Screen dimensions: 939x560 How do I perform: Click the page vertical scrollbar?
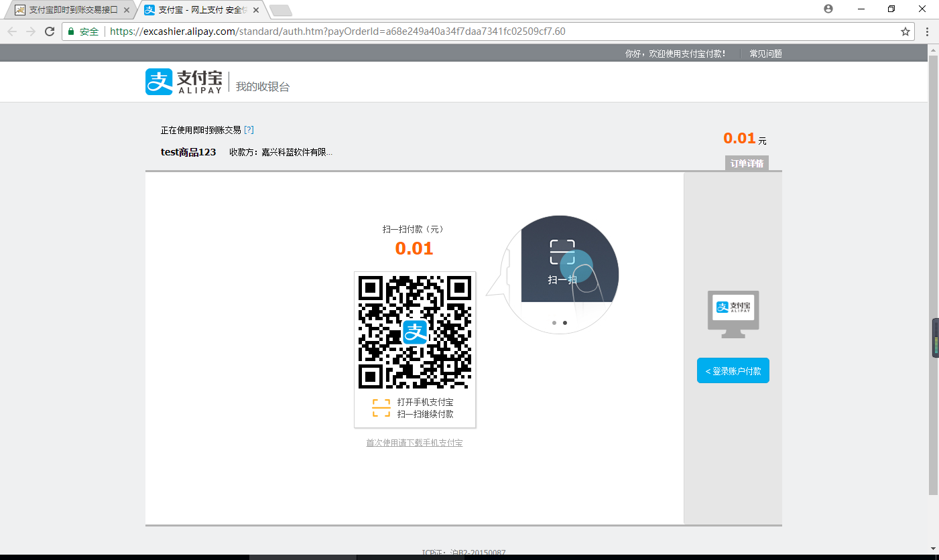pos(933,275)
